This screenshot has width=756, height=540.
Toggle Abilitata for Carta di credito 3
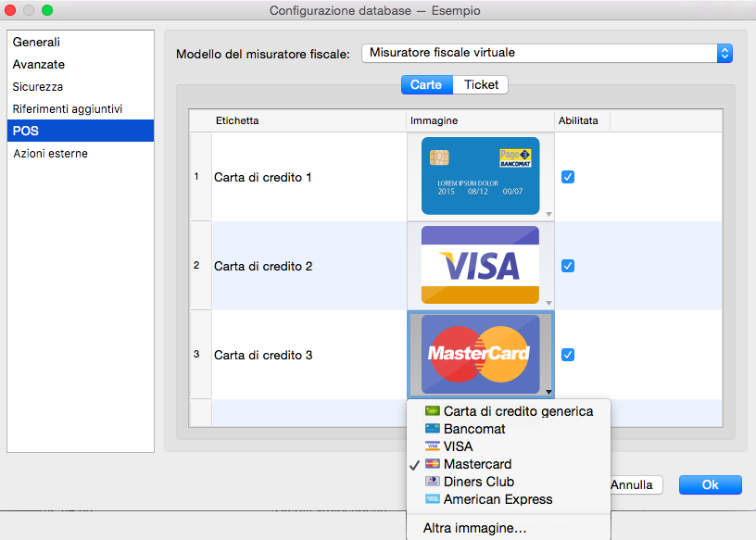click(x=568, y=355)
